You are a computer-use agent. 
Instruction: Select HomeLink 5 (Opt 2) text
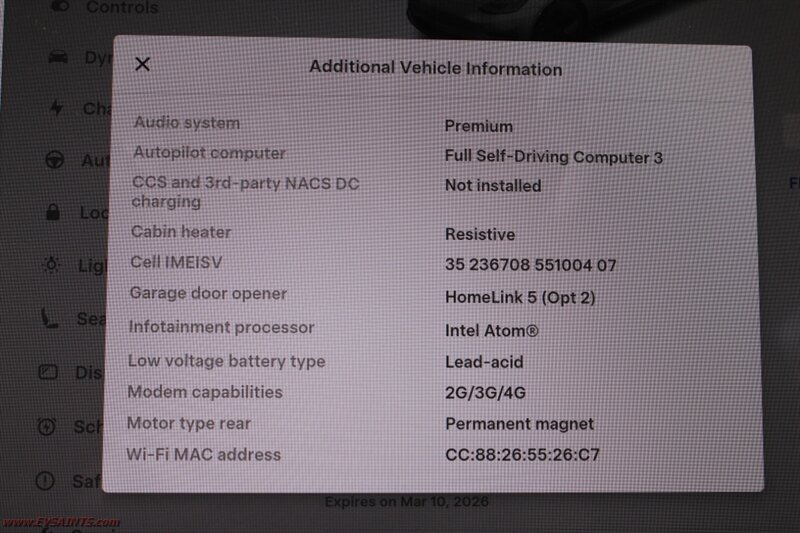pos(520,297)
